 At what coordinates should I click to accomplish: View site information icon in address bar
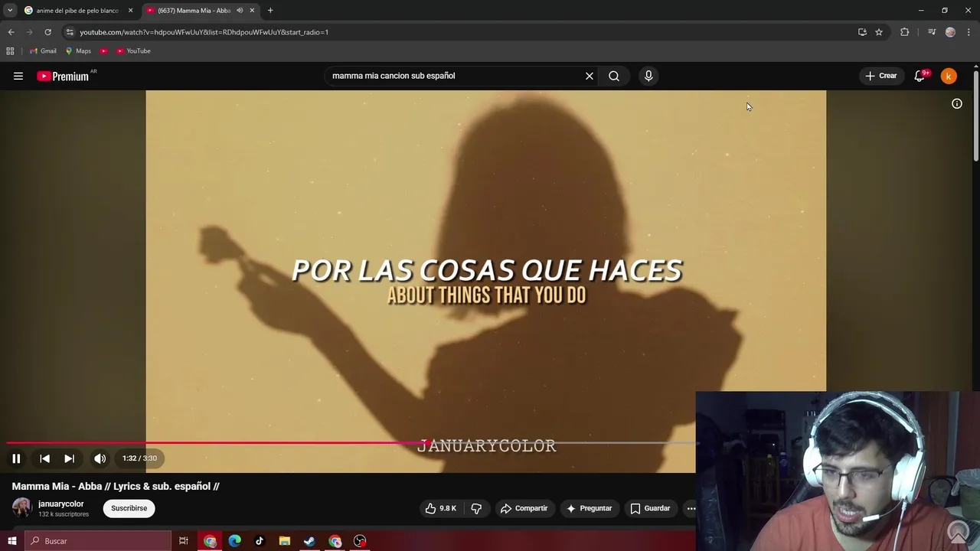[x=70, y=32]
